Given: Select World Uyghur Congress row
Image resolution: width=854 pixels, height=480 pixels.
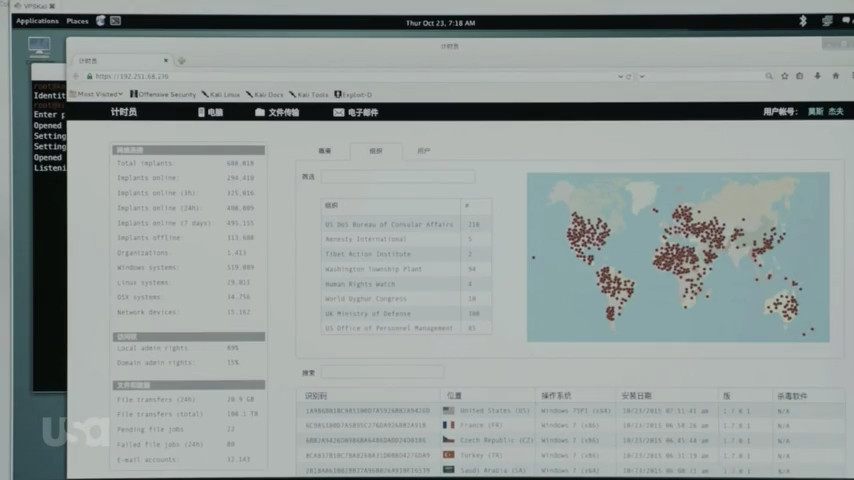Looking at the screenshot, I should point(406,299).
